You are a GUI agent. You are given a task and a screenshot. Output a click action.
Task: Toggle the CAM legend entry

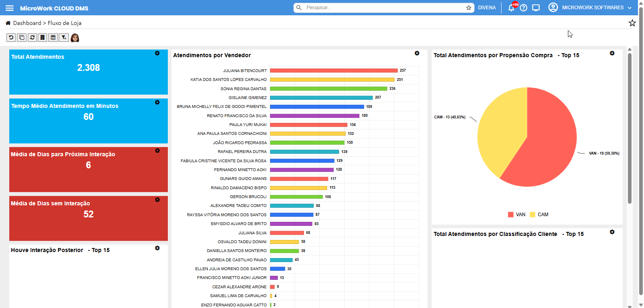coord(539,215)
